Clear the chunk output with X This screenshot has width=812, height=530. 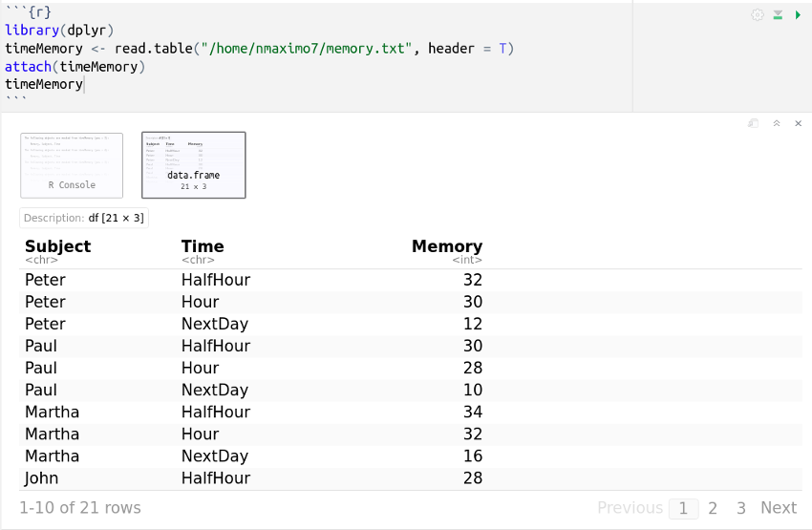point(799,123)
